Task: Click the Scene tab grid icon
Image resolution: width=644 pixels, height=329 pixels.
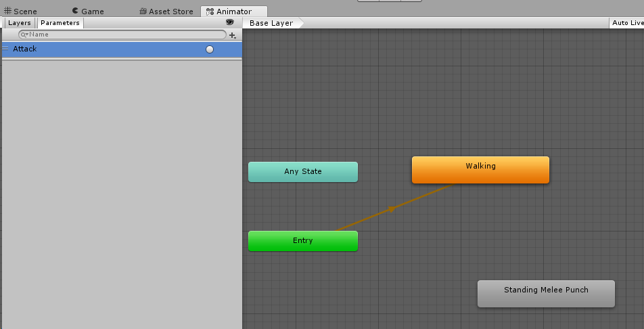Action: coord(8,11)
